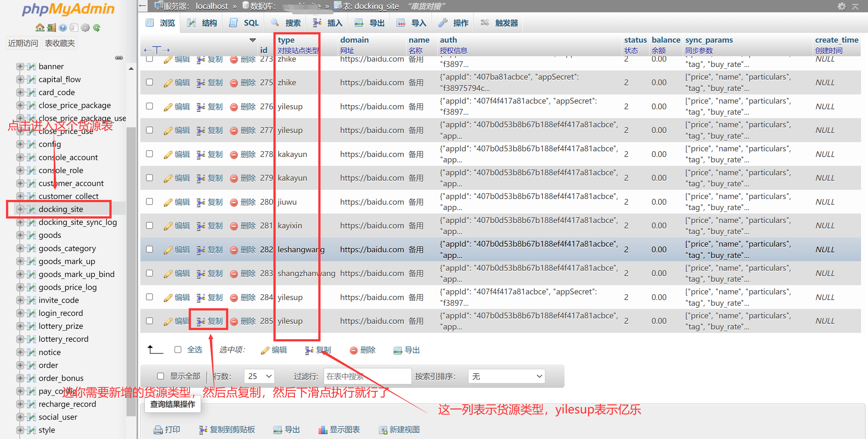Create a view via 新建视图 icon
Viewport: 868px width, 439px height.
(383, 430)
